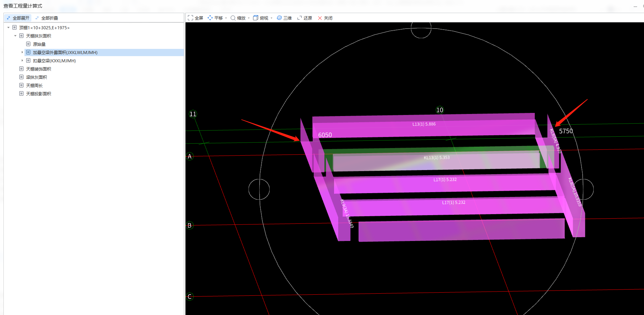Select the 梁抹灰面积 tree item
Image resolution: width=644 pixels, height=315 pixels.
click(x=36, y=77)
